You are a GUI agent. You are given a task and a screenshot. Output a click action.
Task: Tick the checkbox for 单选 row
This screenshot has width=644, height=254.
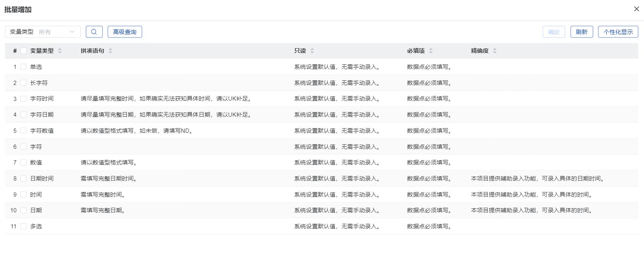pyautogui.click(x=23, y=67)
